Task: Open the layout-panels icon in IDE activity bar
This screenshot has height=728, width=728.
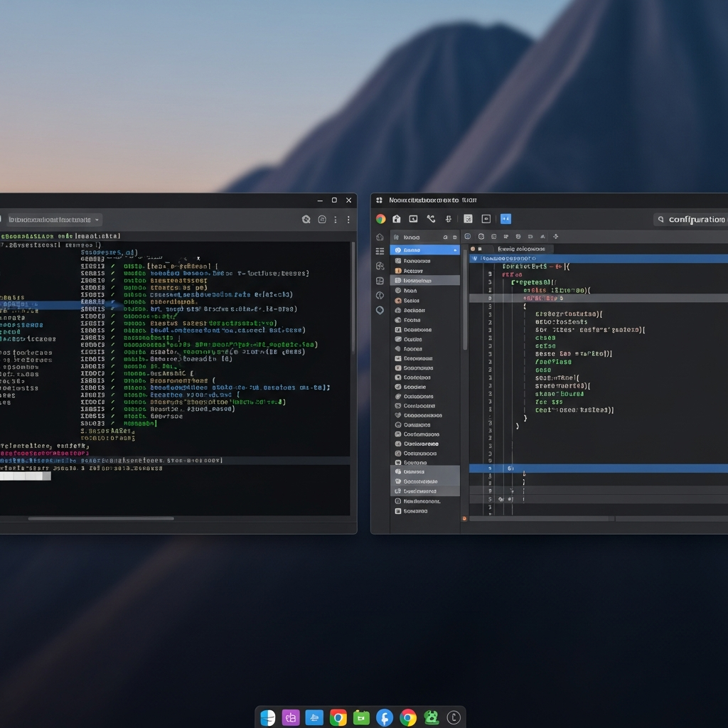Action: [x=380, y=281]
